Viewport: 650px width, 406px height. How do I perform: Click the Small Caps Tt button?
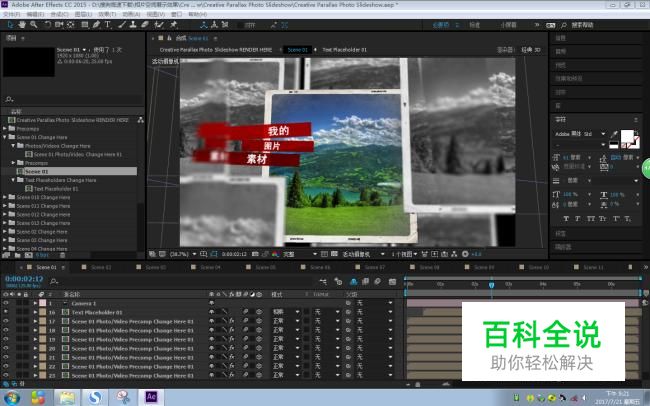pyautogui.click(x=603, y=219)
